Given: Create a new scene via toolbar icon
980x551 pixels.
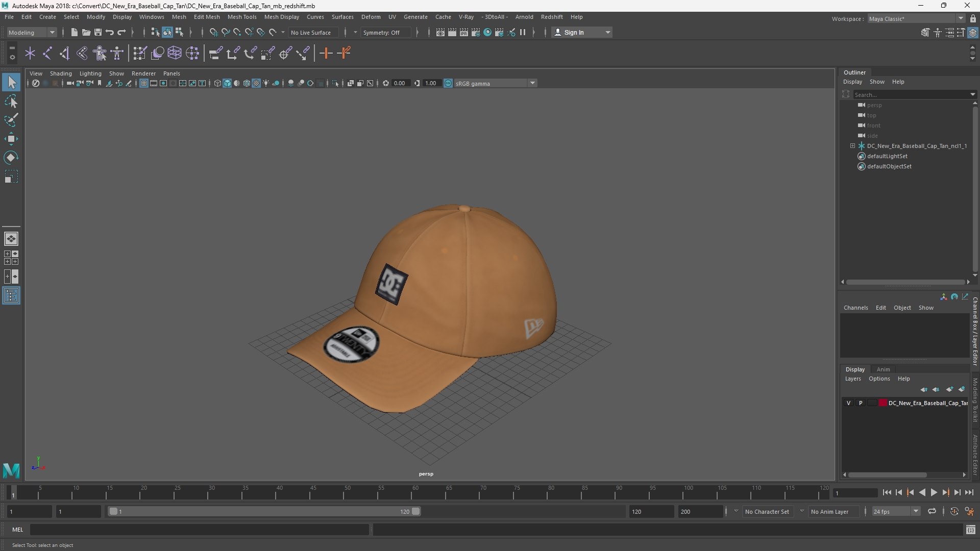Looking at the screenshot, I should click(x=74, y=32).
